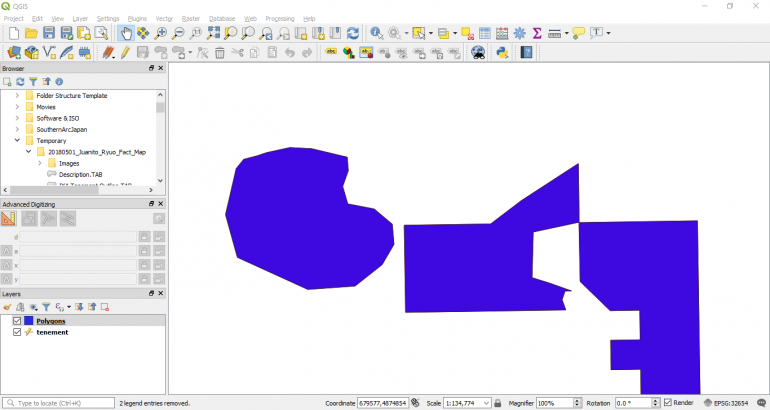
Task: Close the Advanced Digitizing panel
Action: click(x=161, y=203)
